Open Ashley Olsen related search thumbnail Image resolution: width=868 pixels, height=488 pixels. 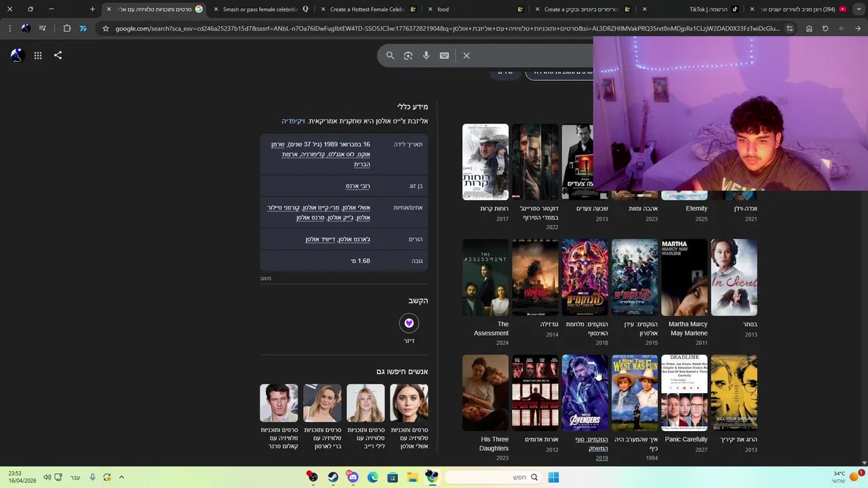point(409,403)
